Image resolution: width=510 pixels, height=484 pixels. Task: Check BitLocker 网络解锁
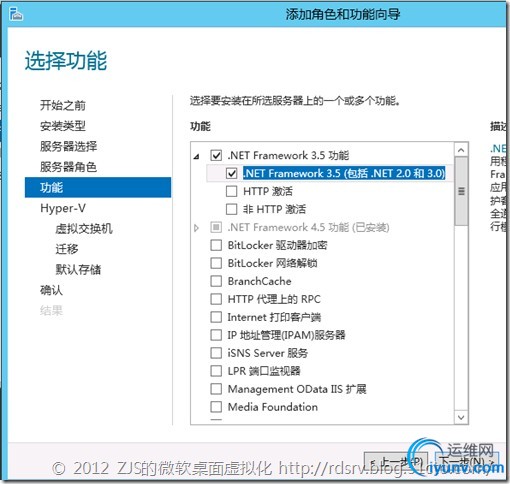click(x=216, y=263)
